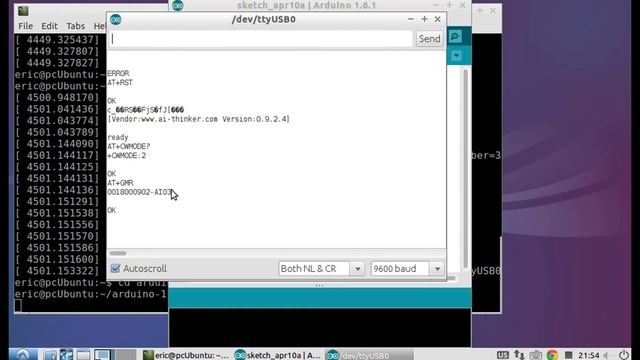This screenshot has width=640, height=360.
Task: Click the ERROR line in serial output
Action: 118,73
